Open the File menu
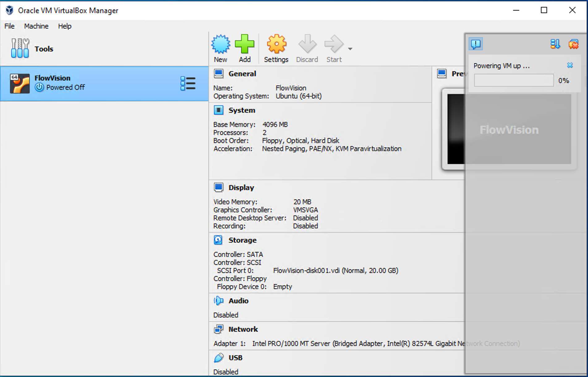This screenshot has height=377, width=588. 9,26
